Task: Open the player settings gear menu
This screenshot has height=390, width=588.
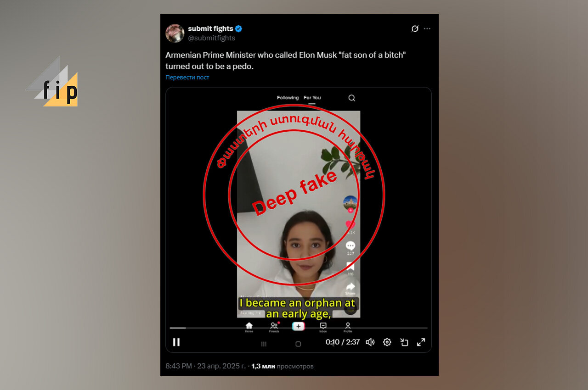Action: [387, 342]
